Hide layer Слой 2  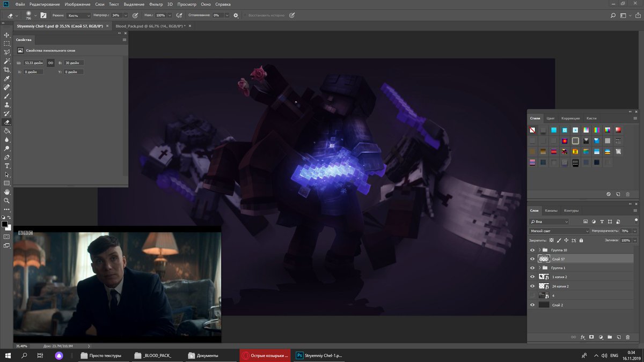coord(532,305)
